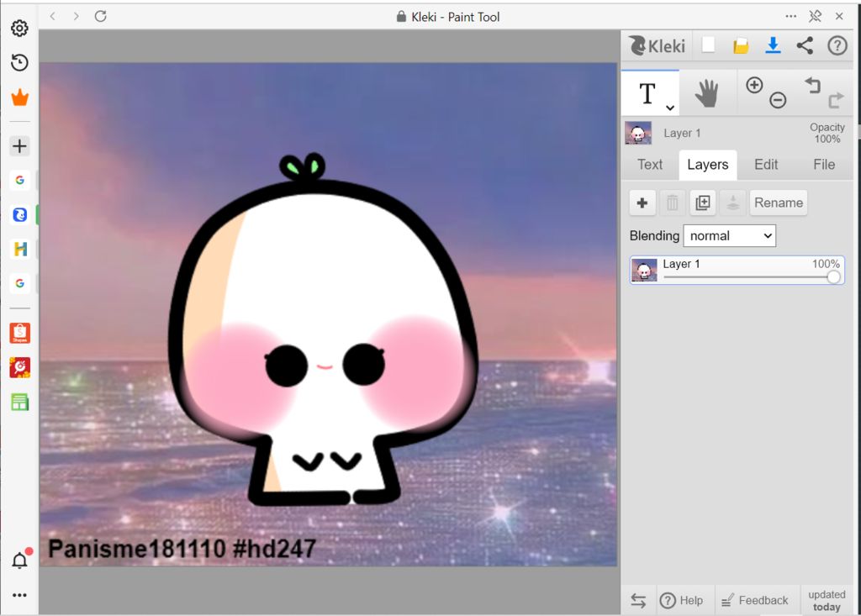Open the Blending mode dropdown

click(x=729, y=236)
